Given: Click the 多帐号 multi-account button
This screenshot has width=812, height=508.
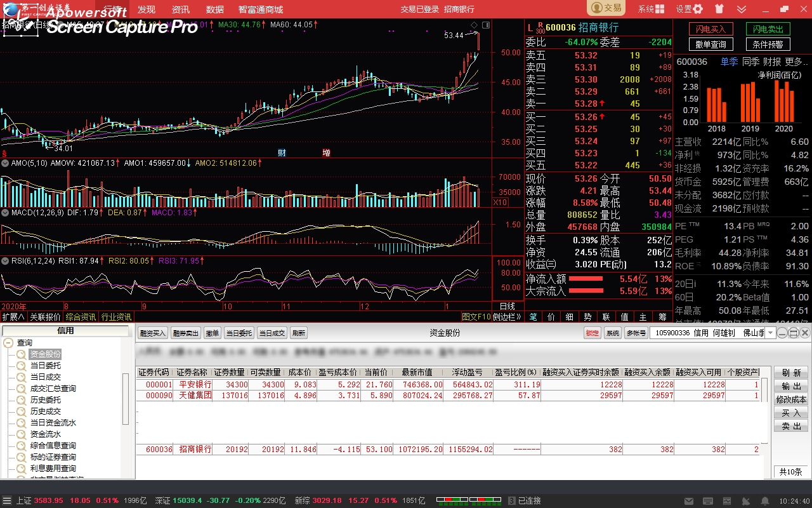Looking at the screenshot, I should 636,333.
